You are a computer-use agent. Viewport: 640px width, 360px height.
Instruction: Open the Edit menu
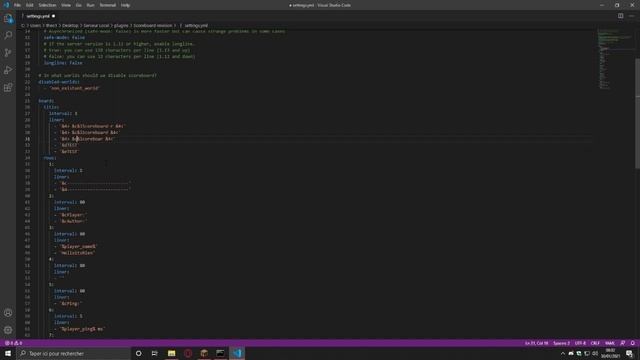click(29, 5)
